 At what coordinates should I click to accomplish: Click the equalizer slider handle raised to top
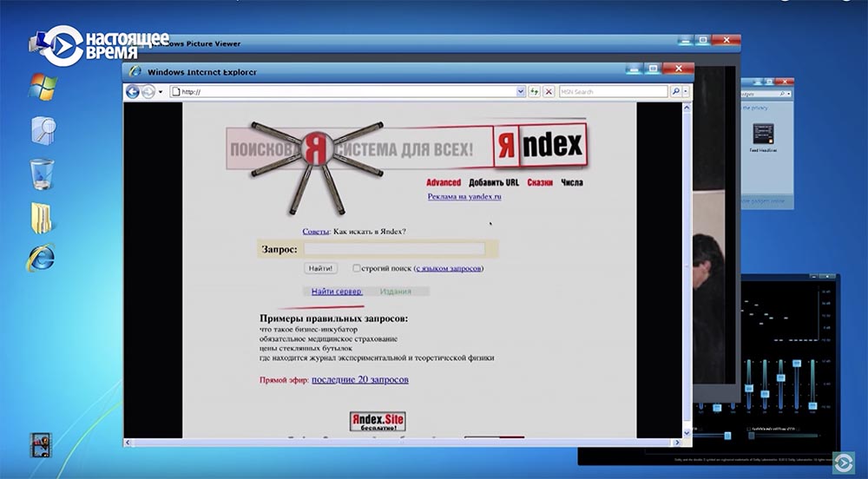797,364
